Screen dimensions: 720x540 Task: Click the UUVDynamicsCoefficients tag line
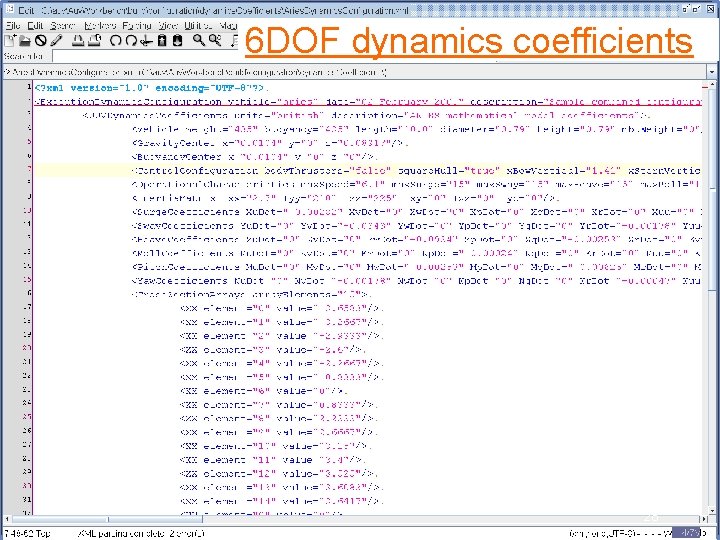[368, 115]
